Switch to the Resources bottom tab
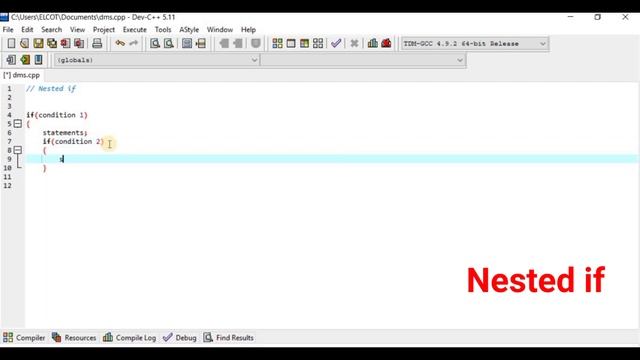 click(x=74, y=338)
